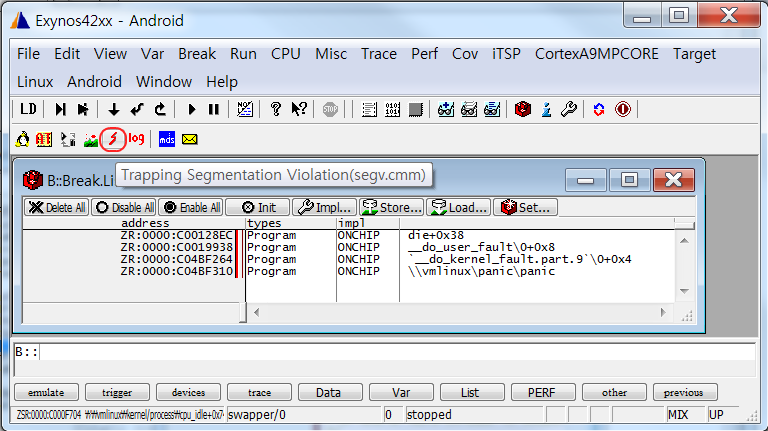Screen dimensions: 768x431
Task: Click the Store... button in Break list
Action: (x=391, y=208)
